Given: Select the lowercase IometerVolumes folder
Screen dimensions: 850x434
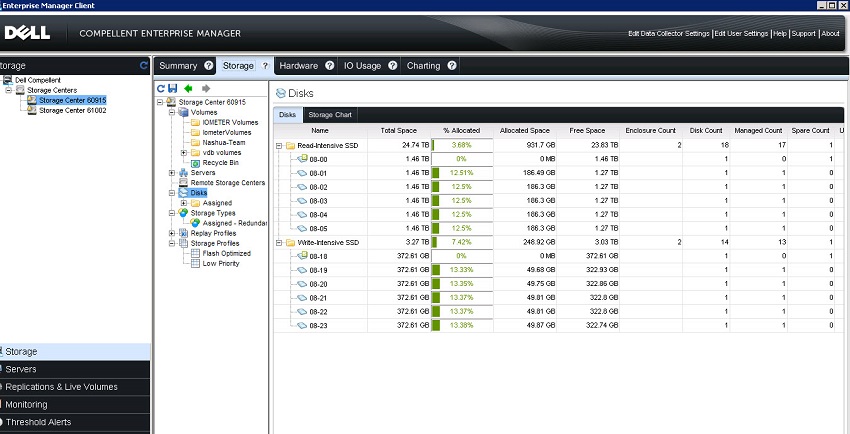Looking at the screenshot, I should (x=227, y=132).
